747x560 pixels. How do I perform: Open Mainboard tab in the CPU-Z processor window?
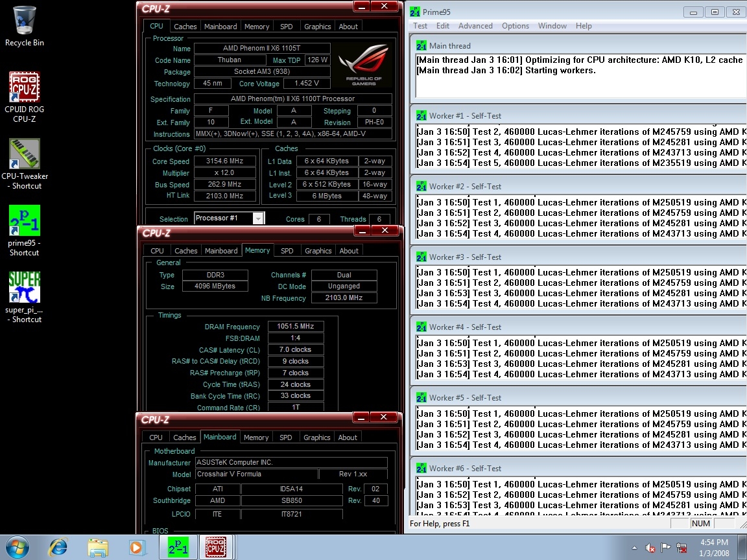coord(220,27)
